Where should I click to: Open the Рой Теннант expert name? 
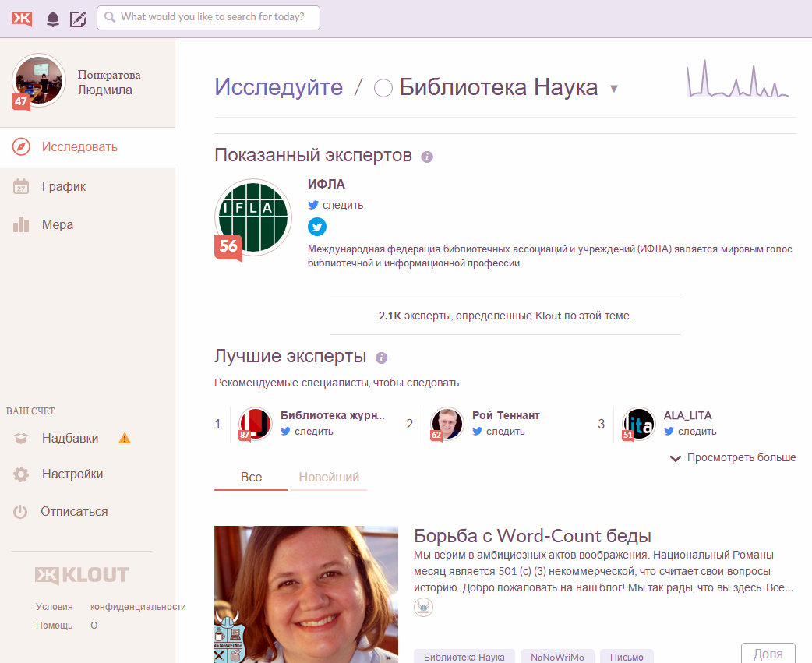pos(506,415)
